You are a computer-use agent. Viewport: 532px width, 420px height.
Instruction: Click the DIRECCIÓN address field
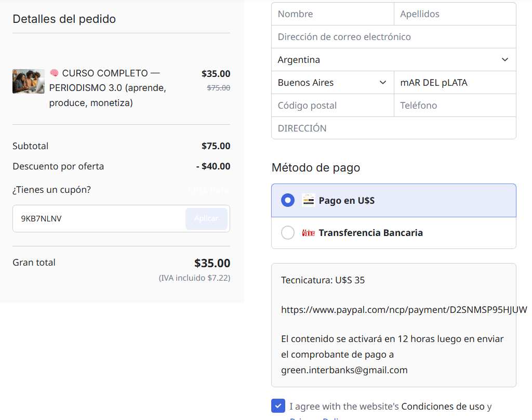pyautogui.click(x=394, y=128)
